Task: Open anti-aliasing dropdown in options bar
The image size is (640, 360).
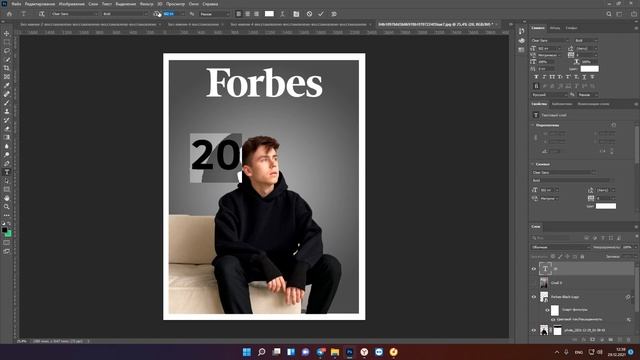Action: pos(215,14)
